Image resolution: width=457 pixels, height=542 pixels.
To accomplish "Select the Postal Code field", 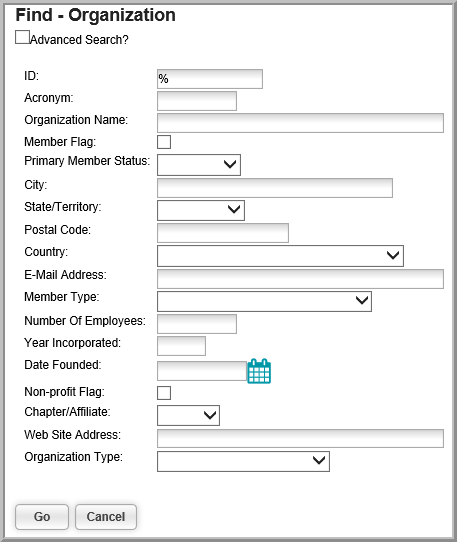I will click(223, 233).
